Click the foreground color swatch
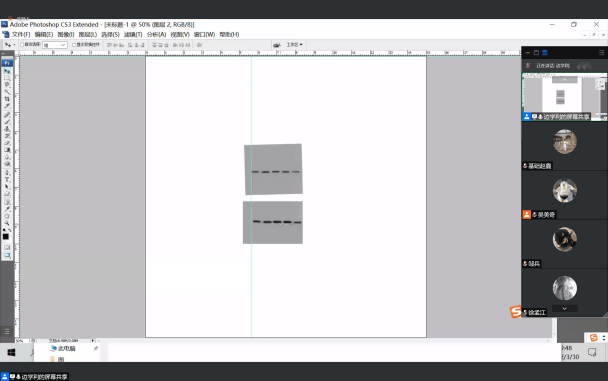The width and height of the screenshot is (608, 381). click(5, 236)
